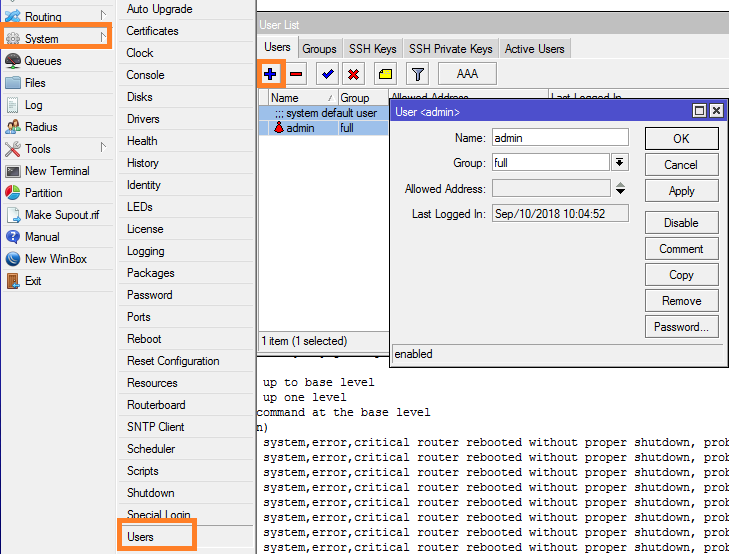729x554 pixels.
Task: Open Clock in the System submenu
Action: click(186, 53)
